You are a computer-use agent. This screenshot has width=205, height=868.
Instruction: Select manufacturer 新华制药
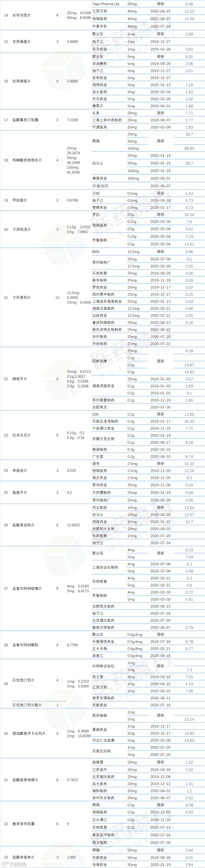[100, 280]
